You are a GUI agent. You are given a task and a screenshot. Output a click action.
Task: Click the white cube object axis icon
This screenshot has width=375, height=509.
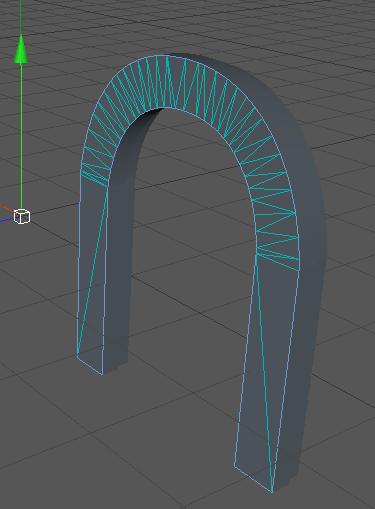click(x=22, y=216)
